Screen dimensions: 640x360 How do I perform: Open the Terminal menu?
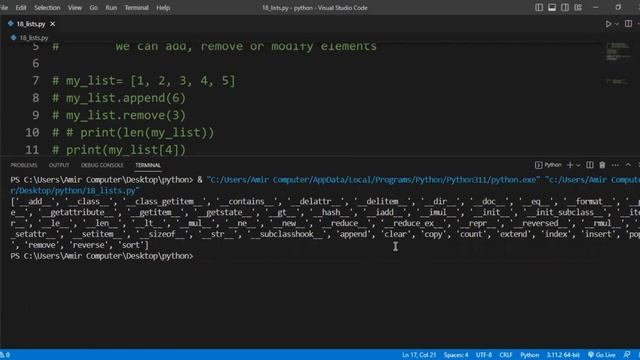[137, 8]
